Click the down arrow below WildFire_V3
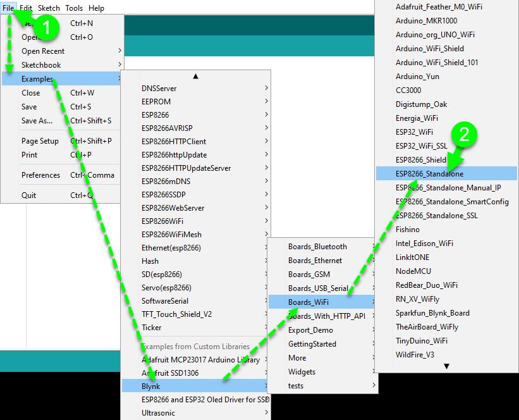 [446, 366]
